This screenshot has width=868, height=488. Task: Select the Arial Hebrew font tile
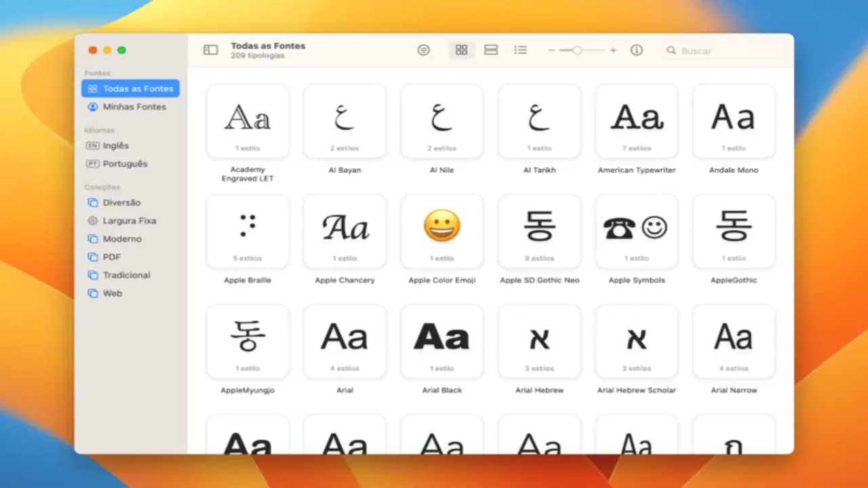click(539, 342)
